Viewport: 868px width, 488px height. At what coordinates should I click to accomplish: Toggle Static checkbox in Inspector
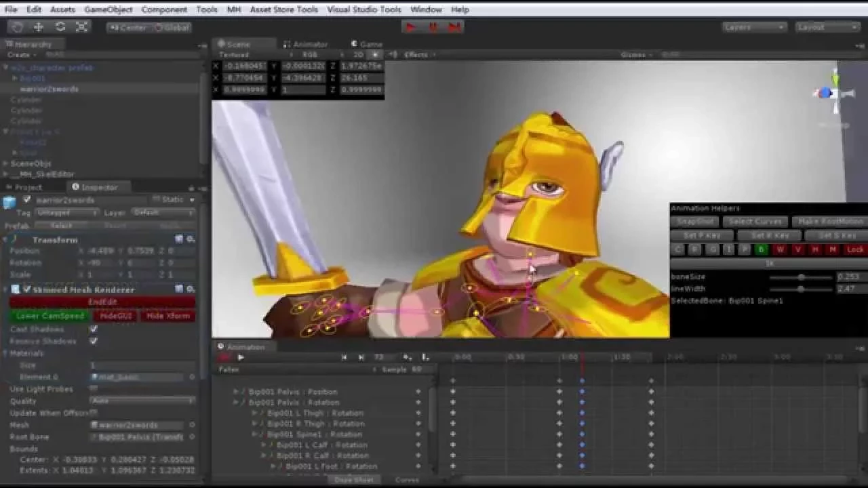(x=156, y=200)
